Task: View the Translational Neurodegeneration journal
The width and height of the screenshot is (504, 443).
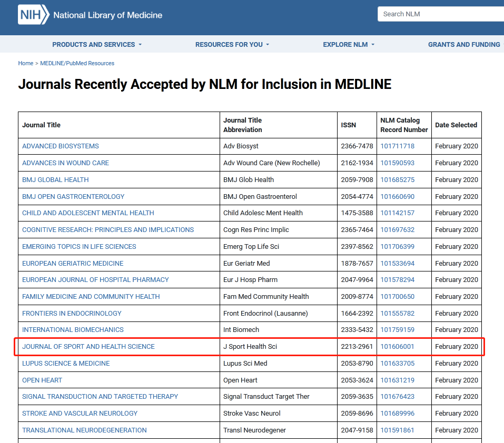Action: tap(84, 430)
